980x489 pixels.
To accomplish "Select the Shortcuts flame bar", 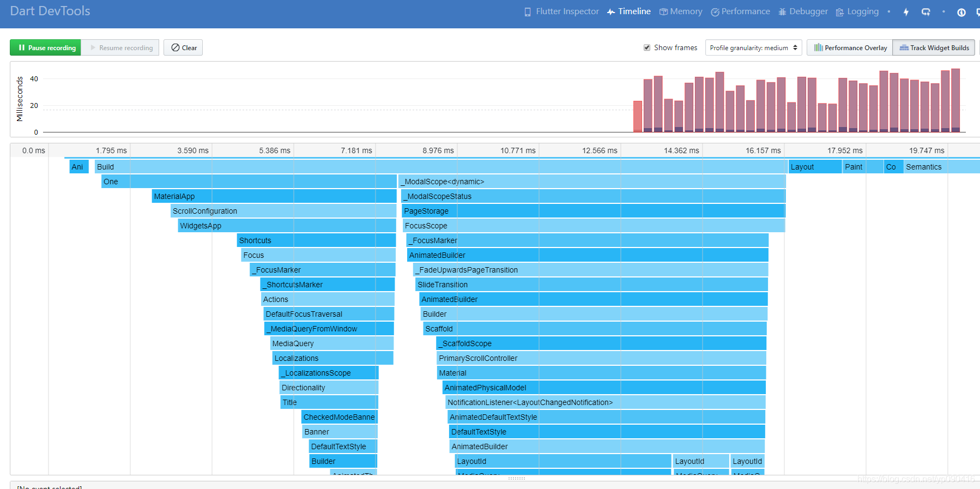I will [x=317, y=240].
